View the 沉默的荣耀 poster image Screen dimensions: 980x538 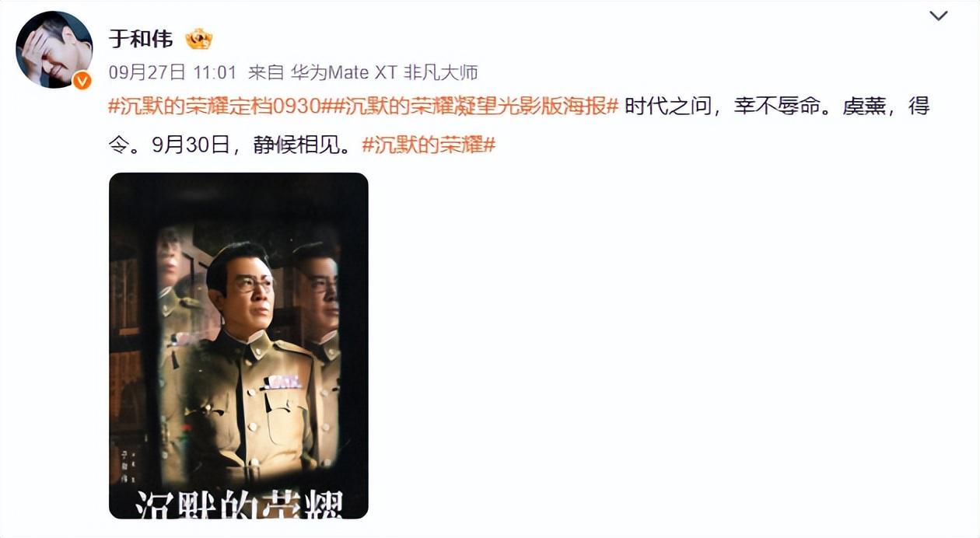tap(238, 345)
